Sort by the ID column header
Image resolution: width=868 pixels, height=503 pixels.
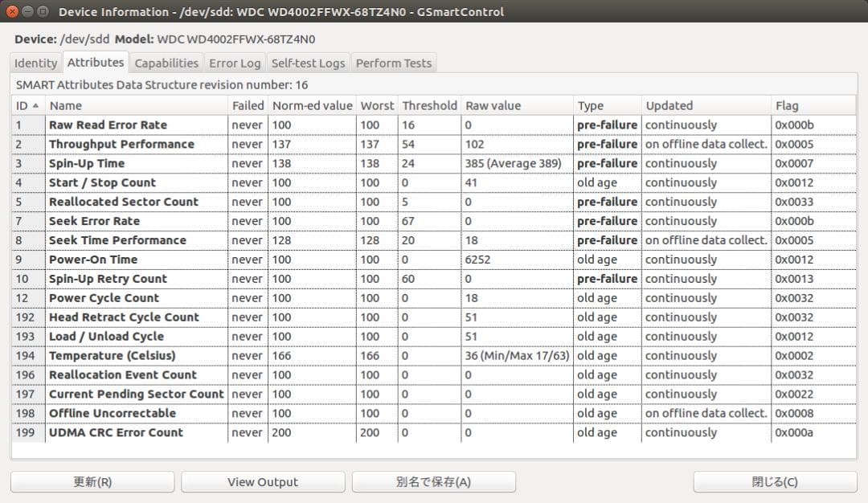coord(28,105)
